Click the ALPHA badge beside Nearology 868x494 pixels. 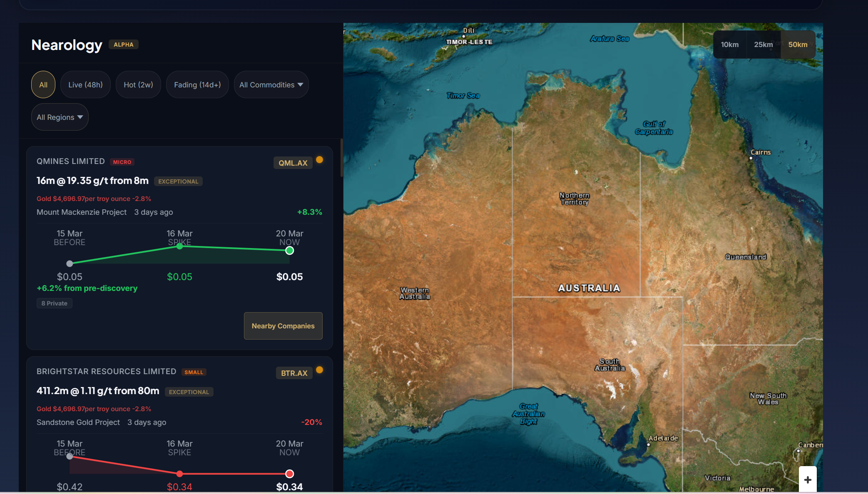click(x=124, y=45)
